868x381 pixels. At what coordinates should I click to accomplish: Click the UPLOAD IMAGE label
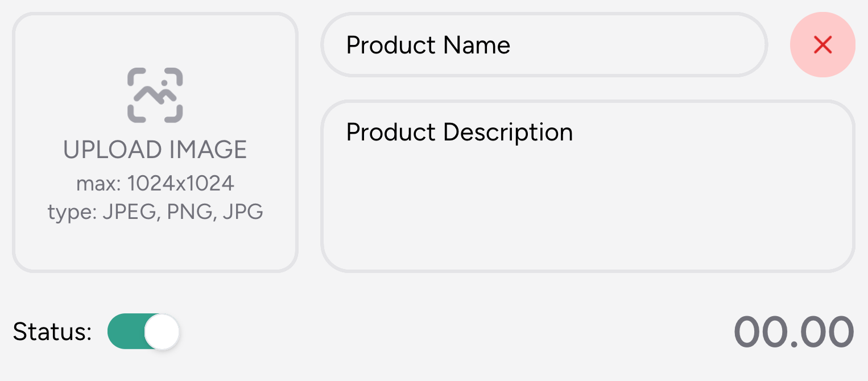pyautogui.click(x=155, y=150)
